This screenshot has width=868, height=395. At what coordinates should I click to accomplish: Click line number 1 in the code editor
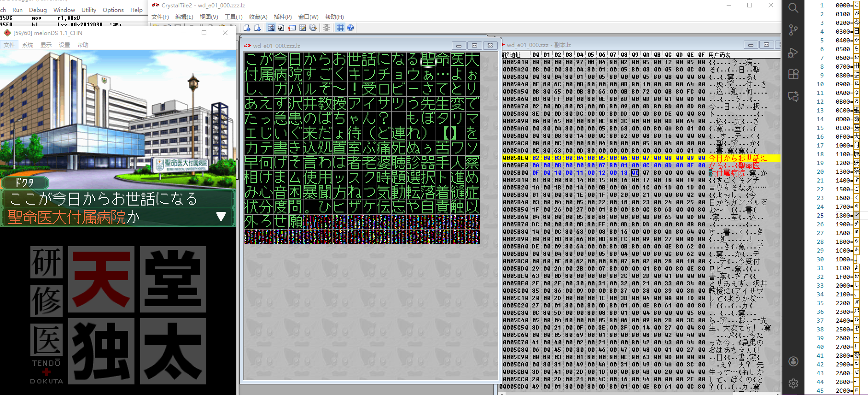point(822,5)
